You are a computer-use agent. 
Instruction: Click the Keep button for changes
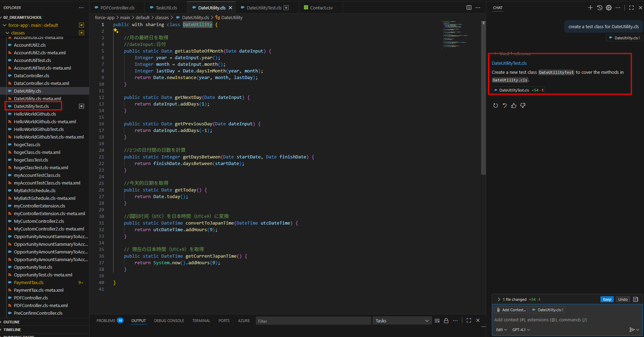tap(607, 299)
